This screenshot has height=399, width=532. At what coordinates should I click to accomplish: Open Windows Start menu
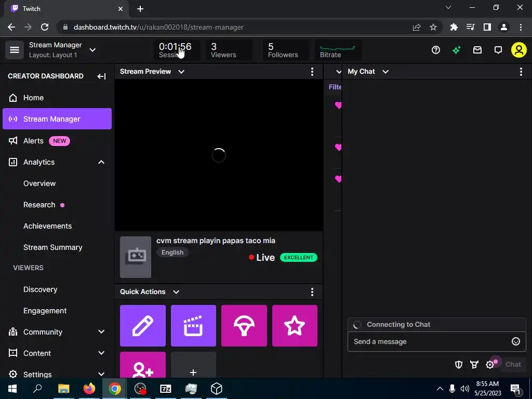(x=12, y=389)
